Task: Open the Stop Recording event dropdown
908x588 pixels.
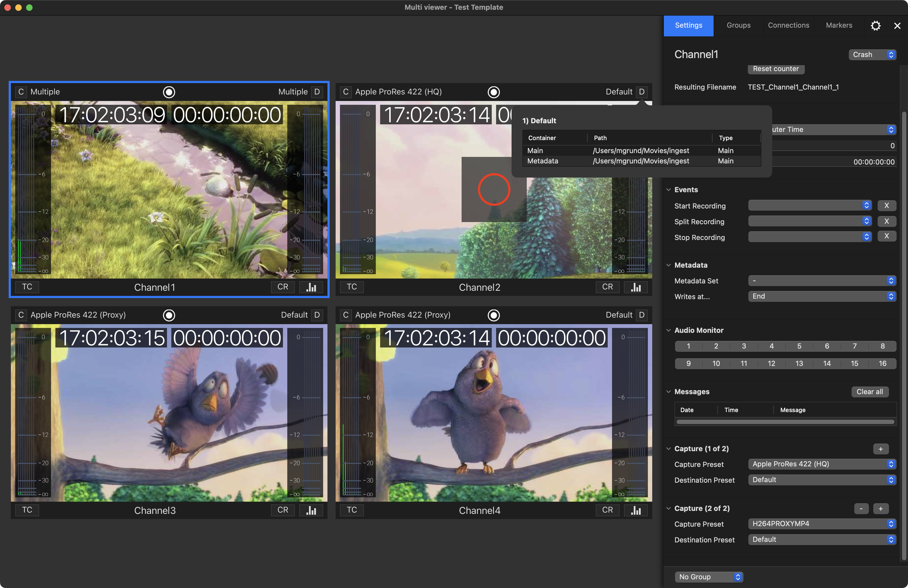Action: 809,237
